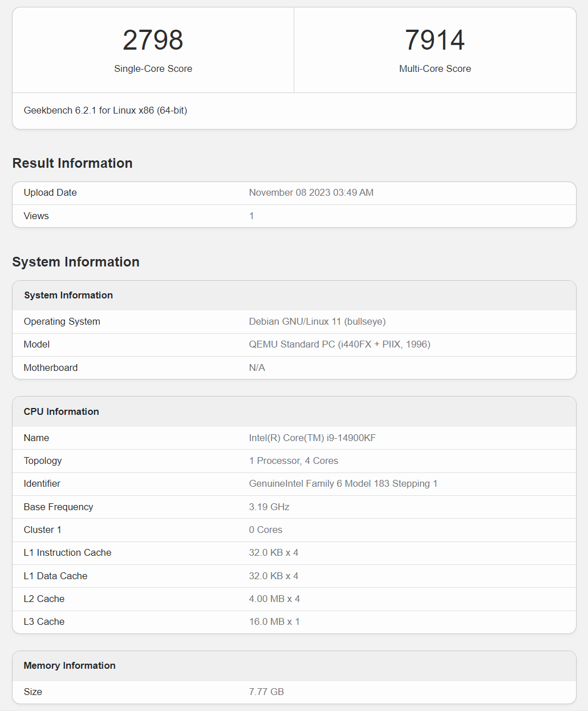Click the 'Result Information' heading
This screenshot has height=711, width=588.
point(72,163)
